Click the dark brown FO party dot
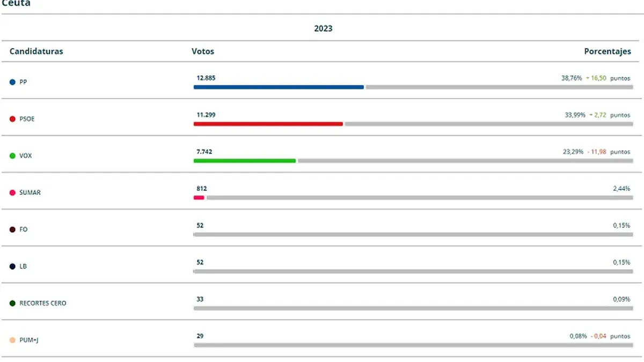The width and height of the screenshot is (644, 362). point(12,230)
